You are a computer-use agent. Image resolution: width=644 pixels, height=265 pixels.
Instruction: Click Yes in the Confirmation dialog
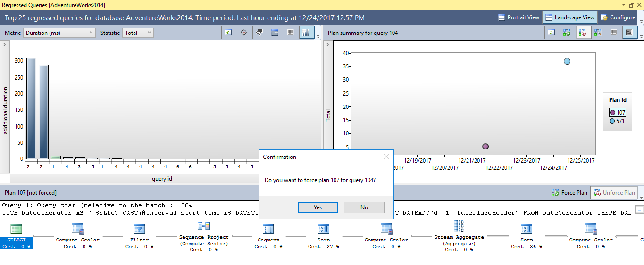coord(318,207)
